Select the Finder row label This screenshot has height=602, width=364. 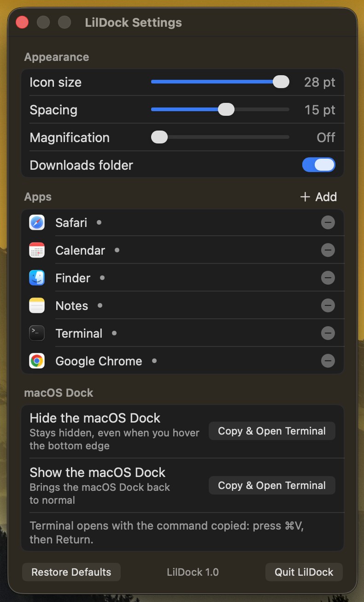coord(73,278)
